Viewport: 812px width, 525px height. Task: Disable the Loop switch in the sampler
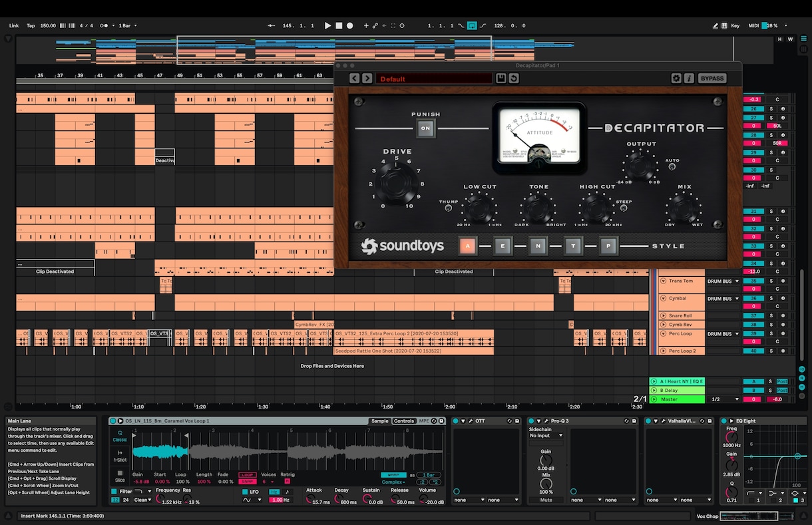click(x=248, y=475)
